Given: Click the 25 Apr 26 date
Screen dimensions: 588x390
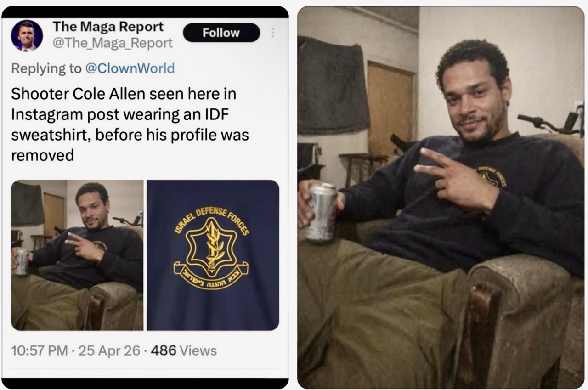Looking at the screenshot, I should pos(109,350).
